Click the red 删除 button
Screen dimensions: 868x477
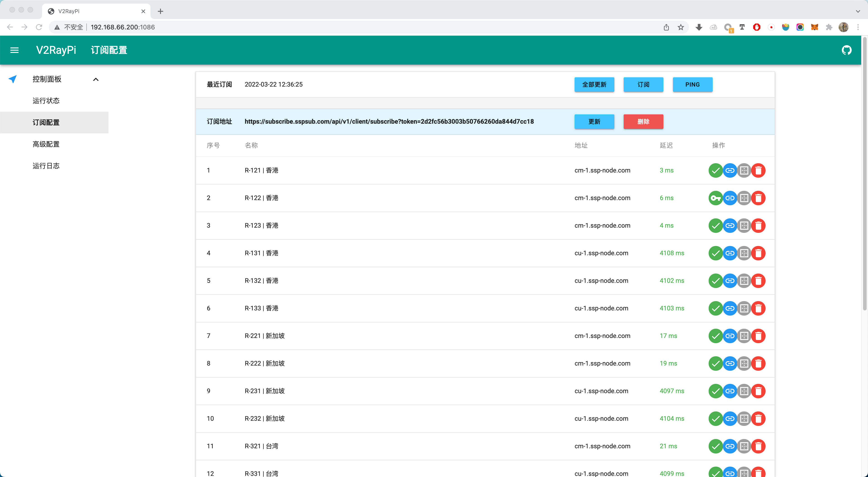click(643, 122)
